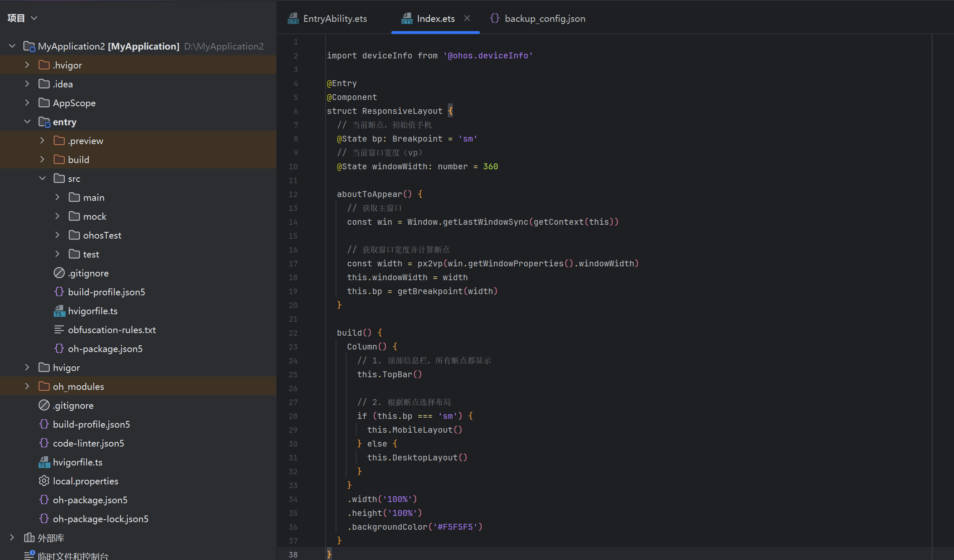Click 'this.MobileLayout()' on line 29

415,430
